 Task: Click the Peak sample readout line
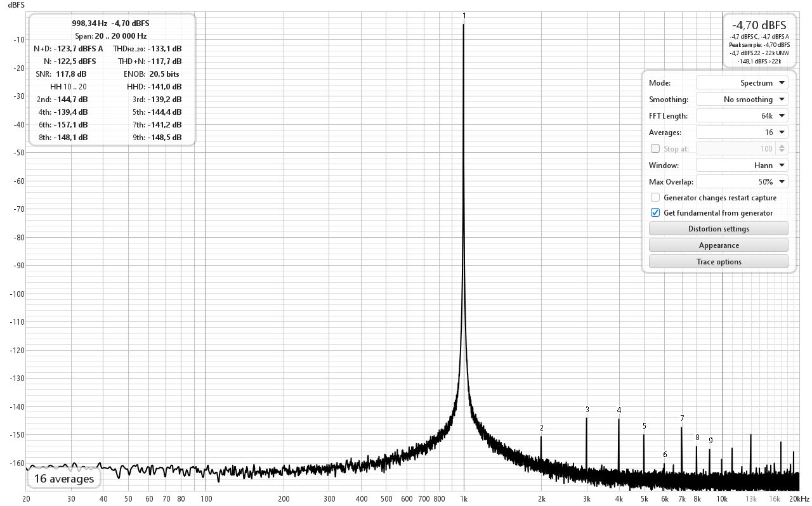point(759,45)
